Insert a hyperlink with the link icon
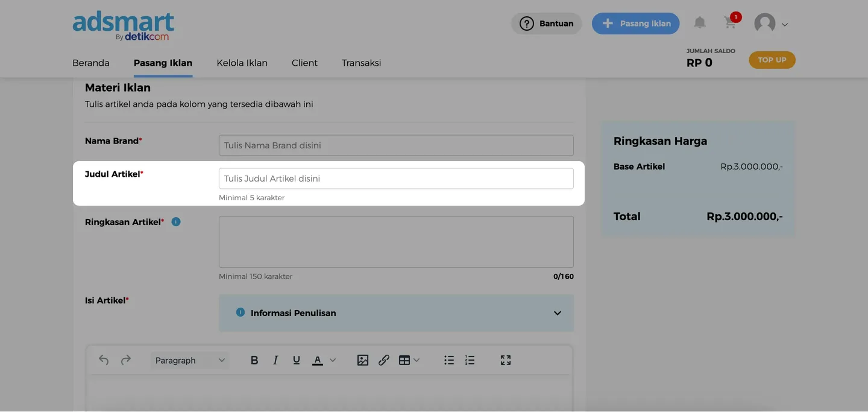This screenshot has height=412, width=868. pyautogui.click(x=384, y=360)
